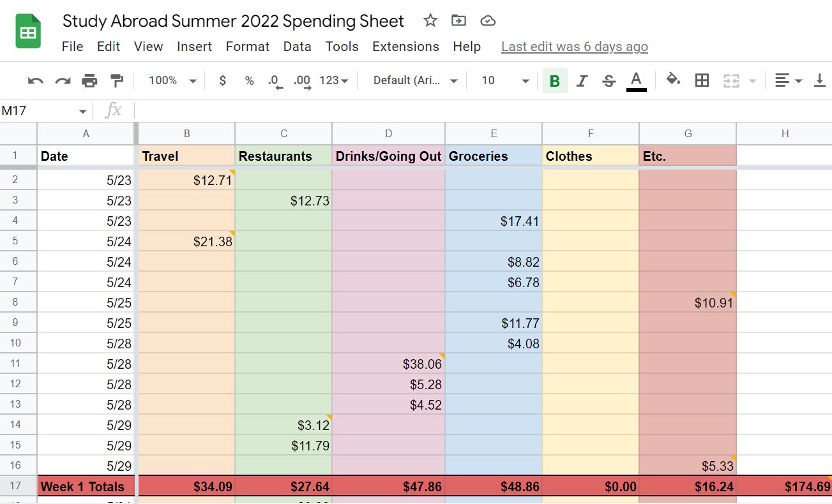Open the fill color paint bucket
This screenshot has height=504, width=832.
coord(673,80)
